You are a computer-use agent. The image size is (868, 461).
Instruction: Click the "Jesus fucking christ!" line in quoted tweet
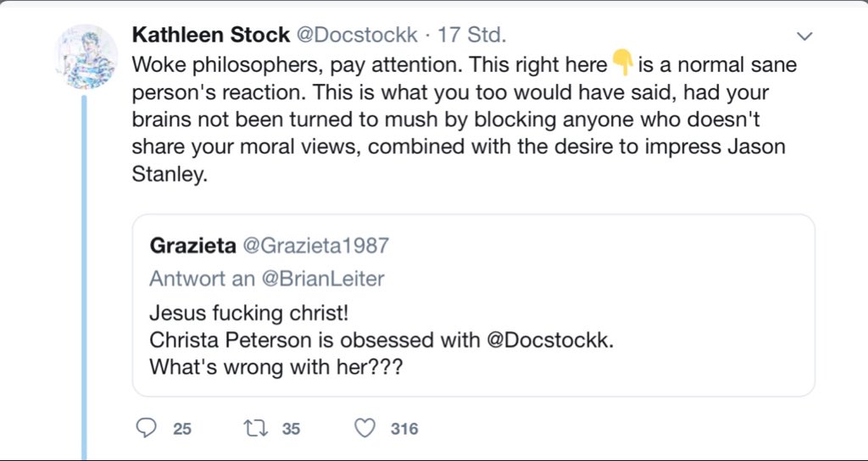[248, 312]
